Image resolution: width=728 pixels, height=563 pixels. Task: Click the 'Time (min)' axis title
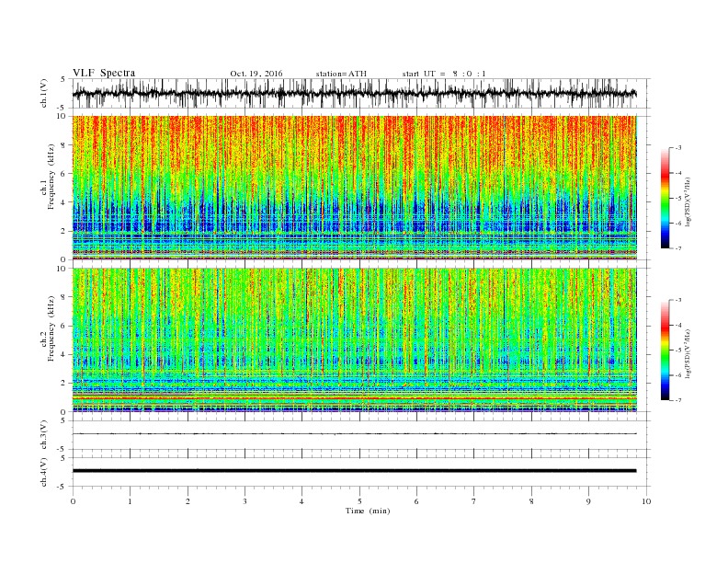pos(368,511)
